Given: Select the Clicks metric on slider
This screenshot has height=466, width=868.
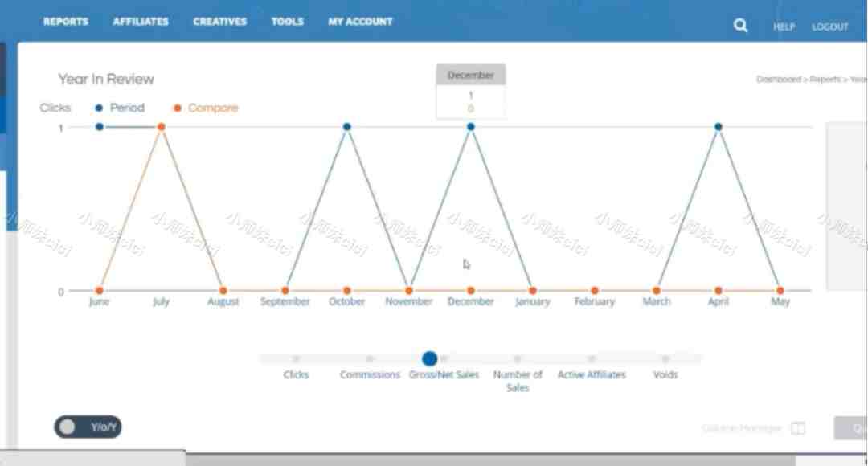Looking at the screenshot, I should [296, 359].
